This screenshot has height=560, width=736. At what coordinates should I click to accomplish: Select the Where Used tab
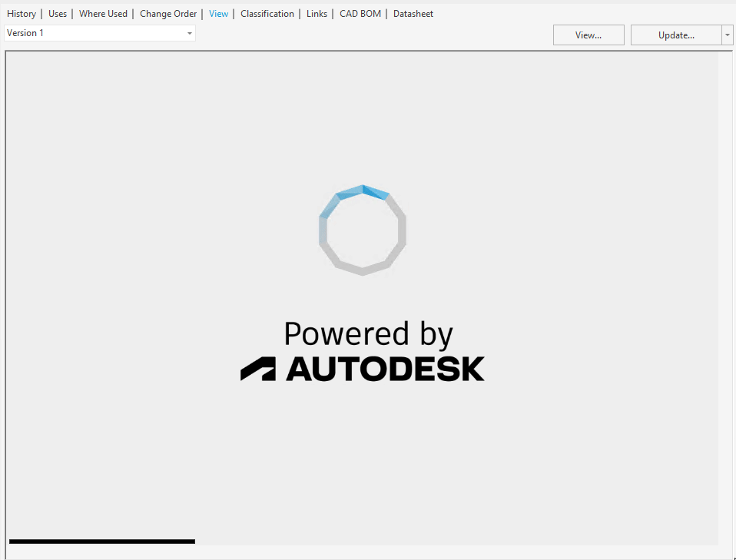click(103, 13)
